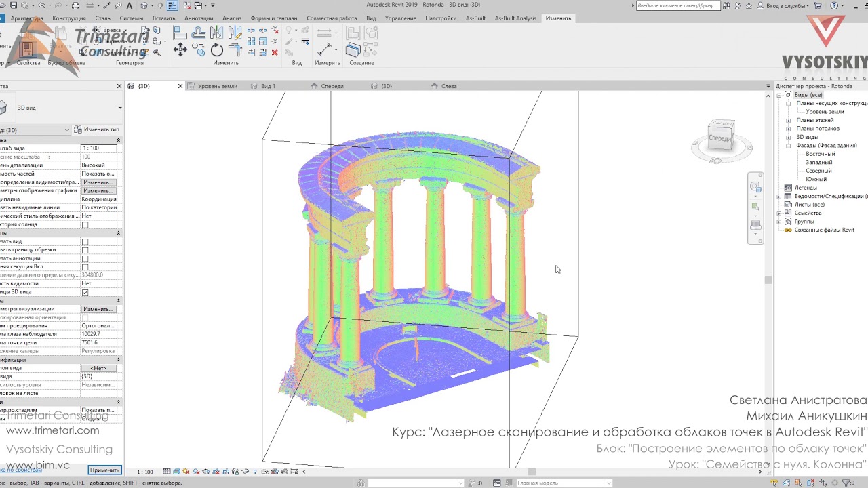868x488 pixels.
Task: Choose Mirror – Draw Axis tool
Action: pyautogui.click(x=235, y=33)
